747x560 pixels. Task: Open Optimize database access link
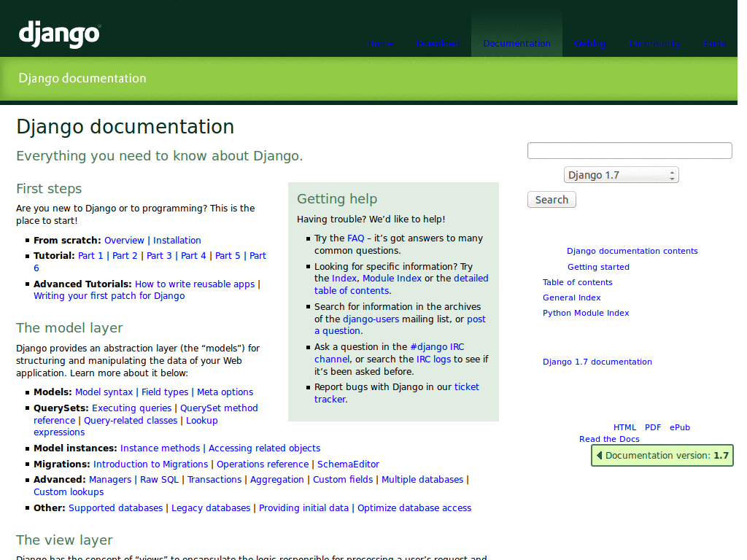click(x=414, y=508)
